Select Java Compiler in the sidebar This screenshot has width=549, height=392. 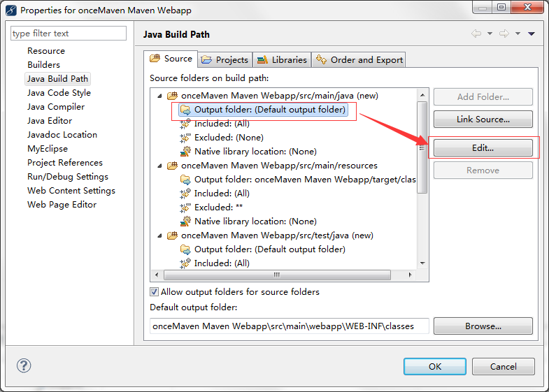point(56,107)
